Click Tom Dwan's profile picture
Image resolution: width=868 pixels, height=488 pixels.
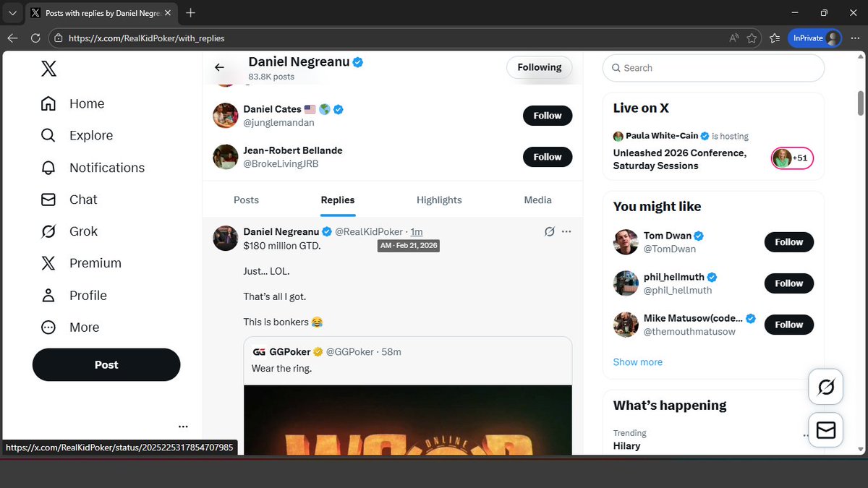(x=626, y=242)
